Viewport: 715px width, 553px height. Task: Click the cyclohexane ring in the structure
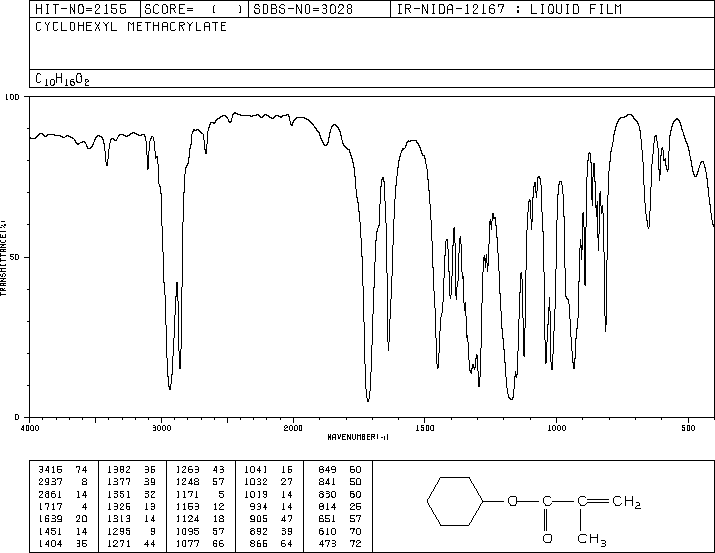coord(455,501)
